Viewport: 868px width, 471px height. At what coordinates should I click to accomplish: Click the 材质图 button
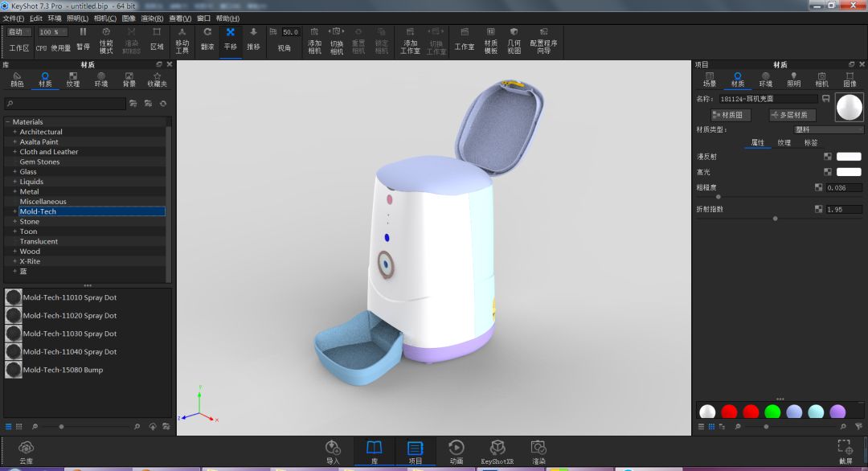tap(731, 115)
